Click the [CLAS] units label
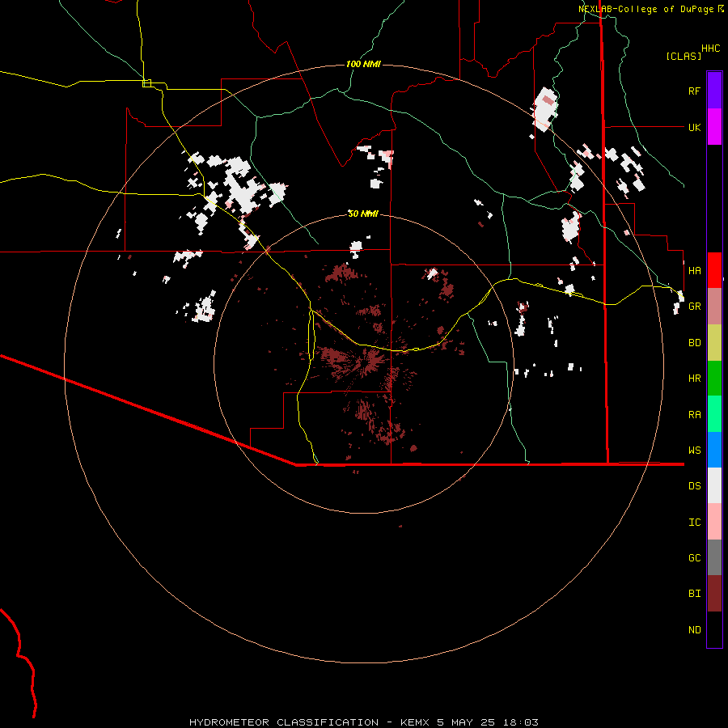This screenshot has height=728, width=728. pyautogui.click(x=684, y=56)
